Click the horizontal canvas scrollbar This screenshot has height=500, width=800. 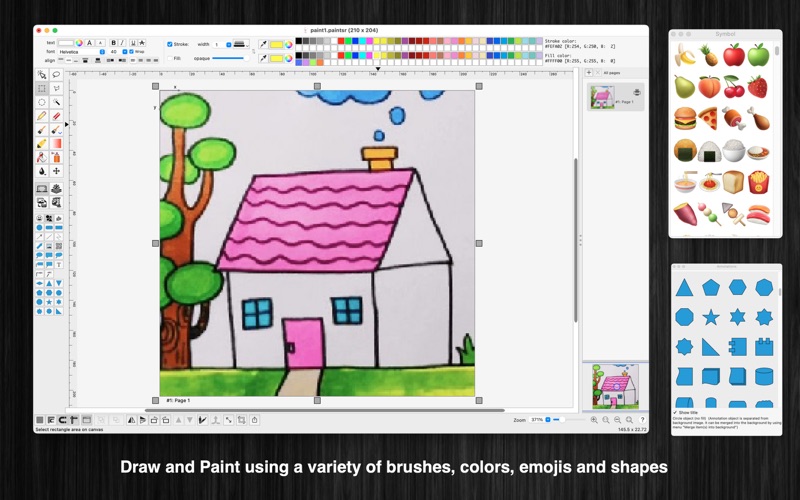324,410
